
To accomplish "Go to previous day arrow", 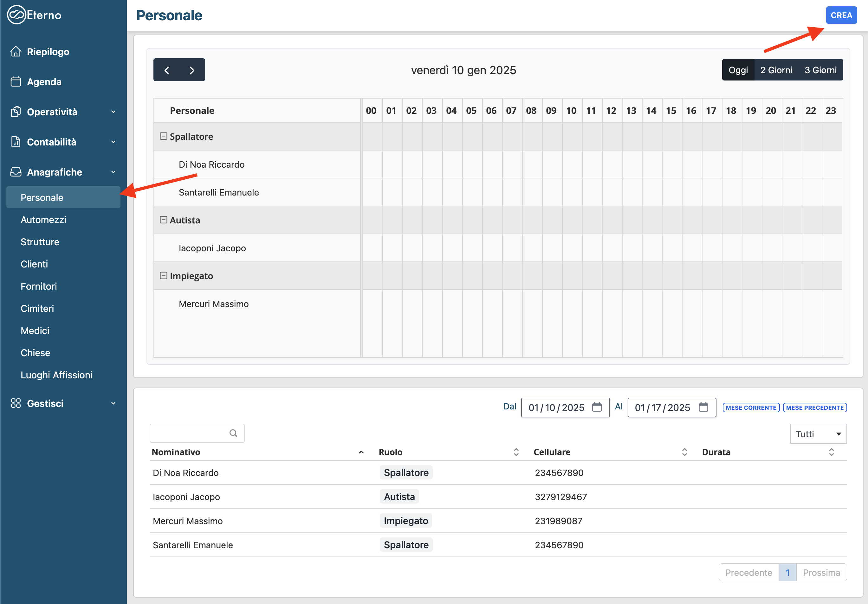I will 167,70.
